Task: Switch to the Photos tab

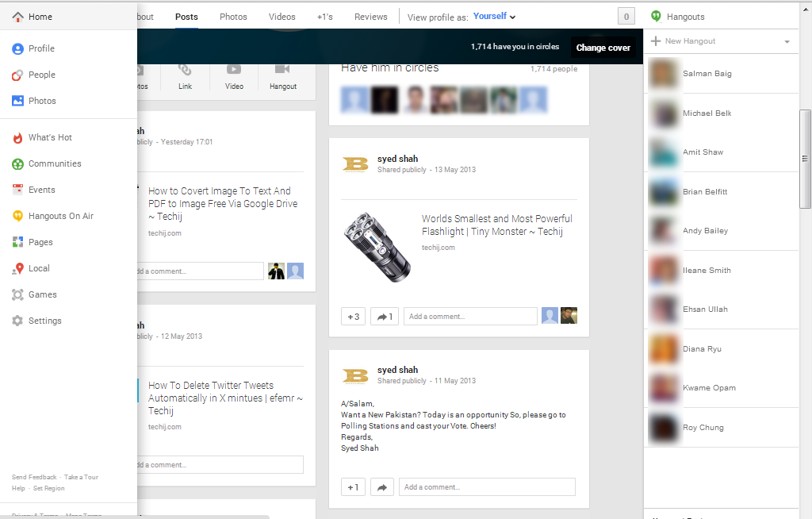Action: coord(233,17)
